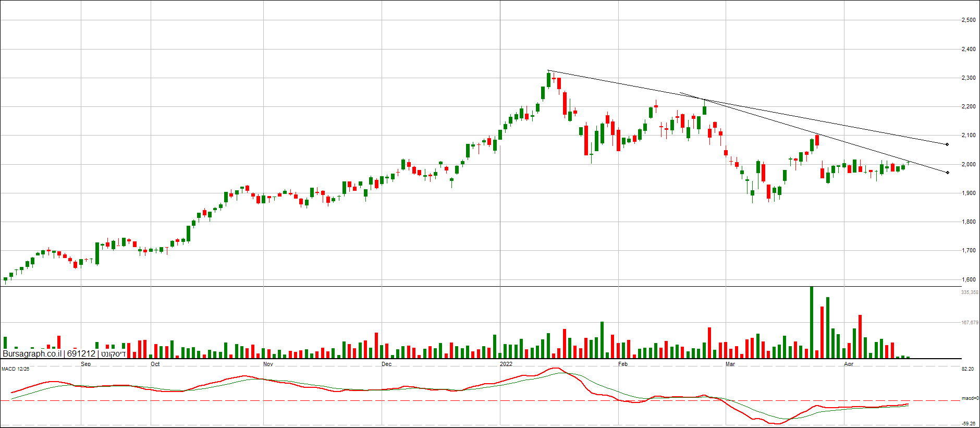Select the 1,700 price axis value
Viewport: 980px width, 428px height.
pos(969,251)
